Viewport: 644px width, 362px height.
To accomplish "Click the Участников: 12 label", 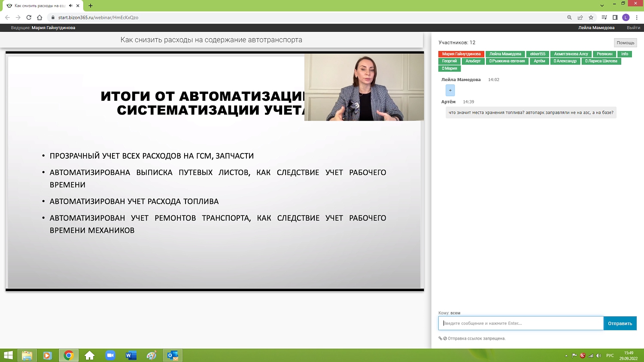I will pos(457,42).
